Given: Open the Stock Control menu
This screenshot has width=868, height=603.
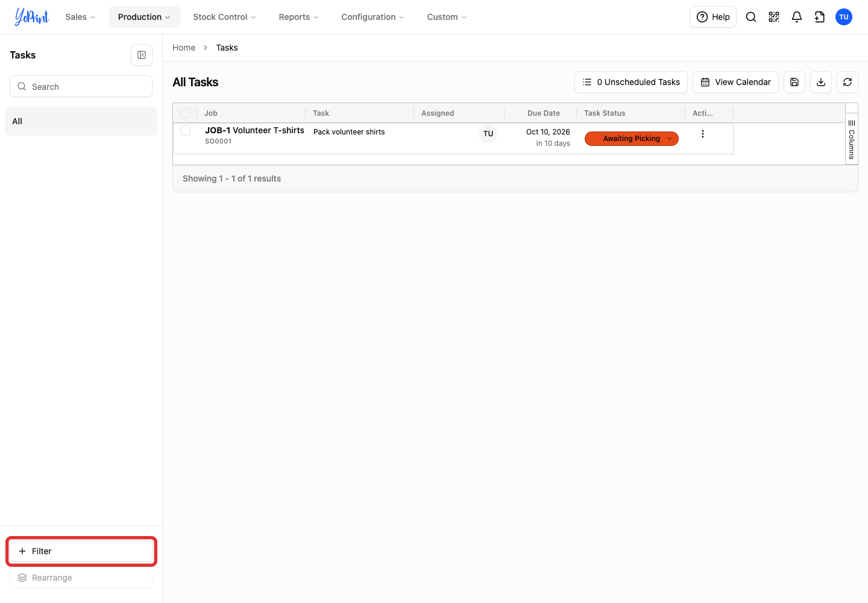Looking at the screenshot, I should pos(224,17).
